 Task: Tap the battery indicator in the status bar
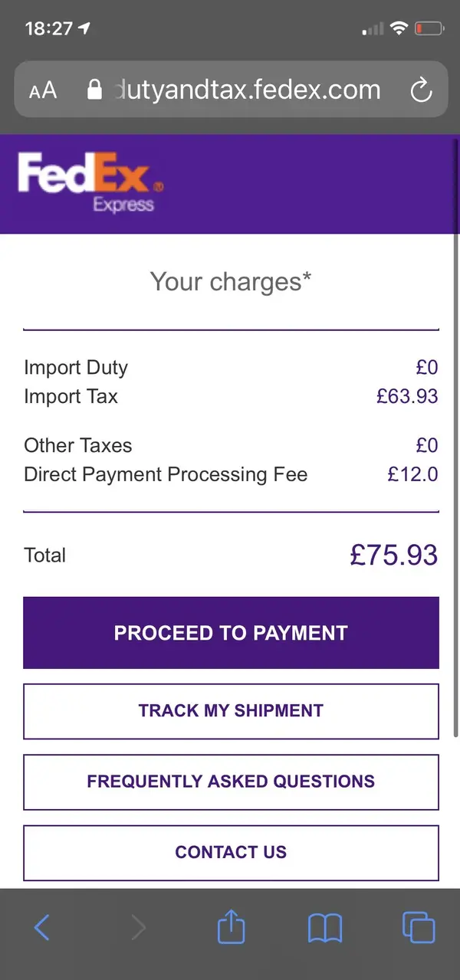pos(429,29)
